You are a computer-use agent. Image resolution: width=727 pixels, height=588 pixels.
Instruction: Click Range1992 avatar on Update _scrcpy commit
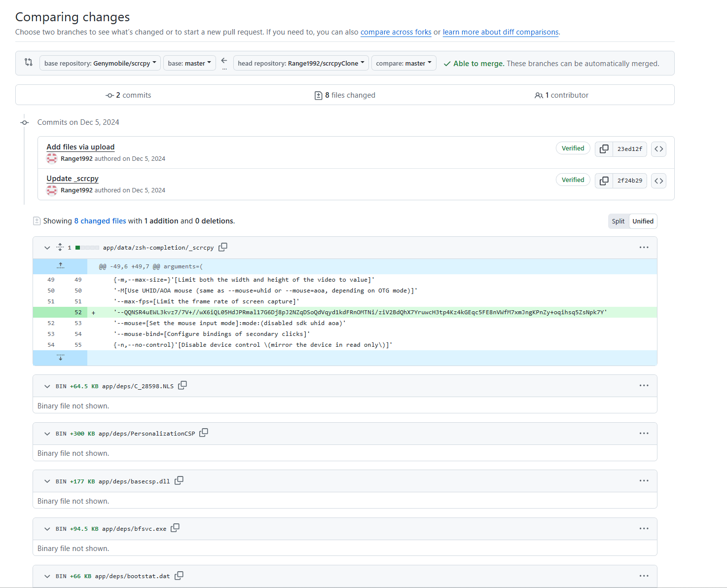click(x=52, y=190)
